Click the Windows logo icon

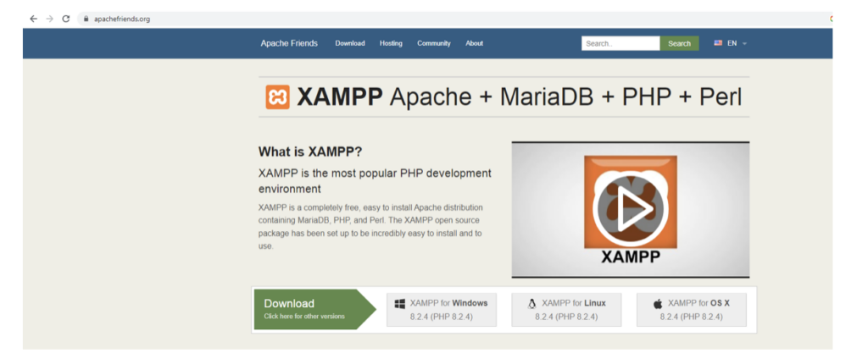(x=399, y=303)
